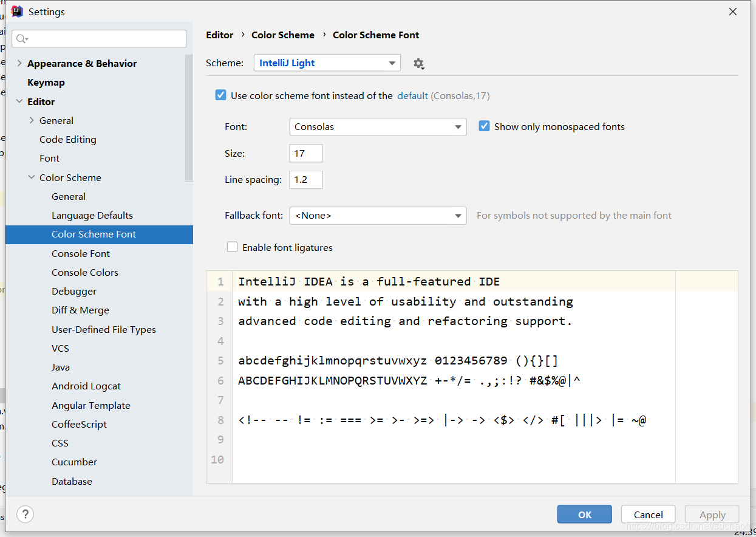Image resolution: width=756 pixels, height=537 pixels.
Task: Click line number 10 in preview gutter
Action: (217, 460)
